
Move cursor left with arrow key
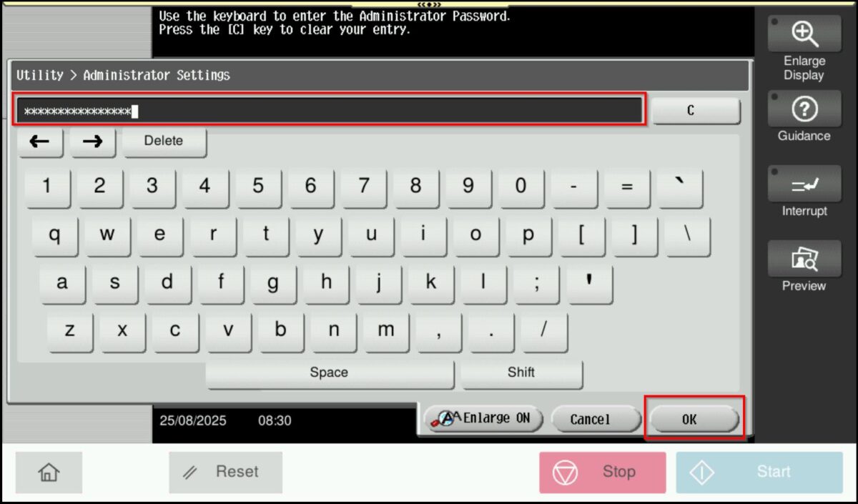(39, 142)
